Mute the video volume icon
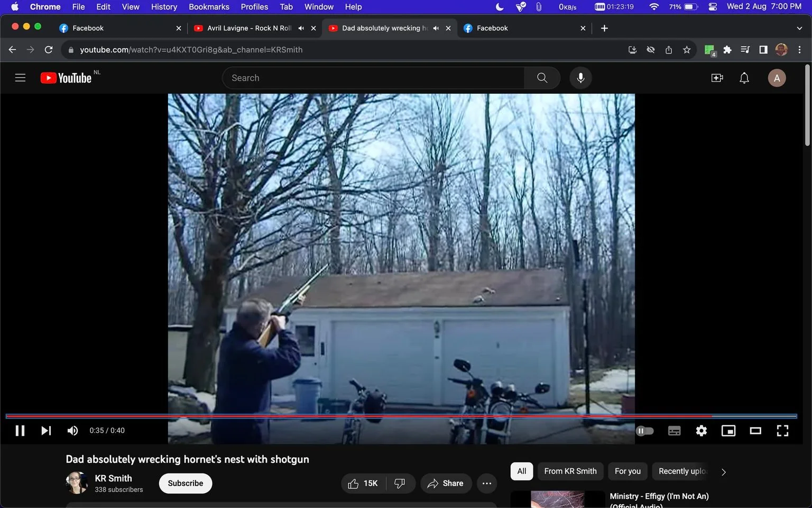 (73, 431)
